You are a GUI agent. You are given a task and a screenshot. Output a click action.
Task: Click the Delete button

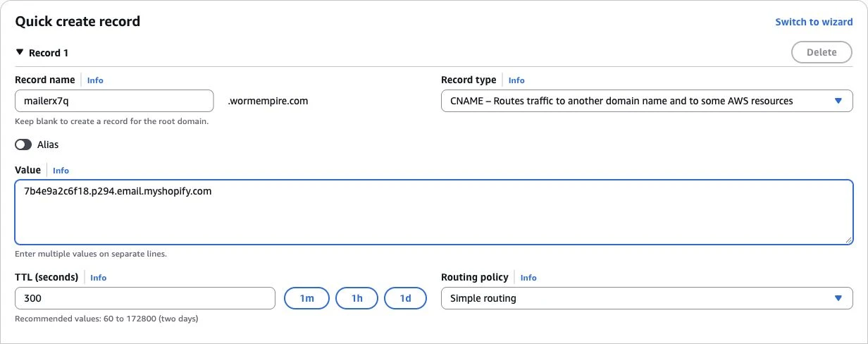pyautogui.click(x=821, y=52)
